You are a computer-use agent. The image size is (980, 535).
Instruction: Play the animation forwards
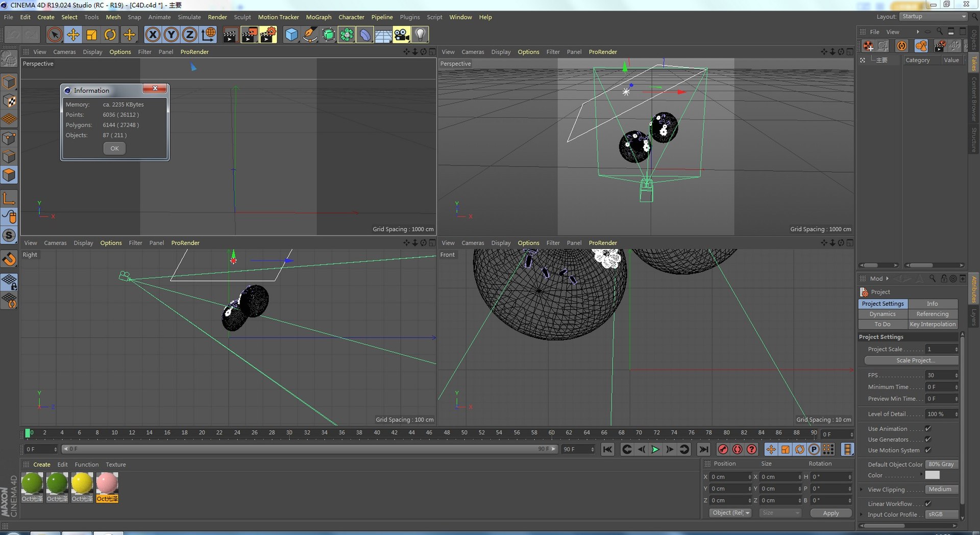click(655, 449)
